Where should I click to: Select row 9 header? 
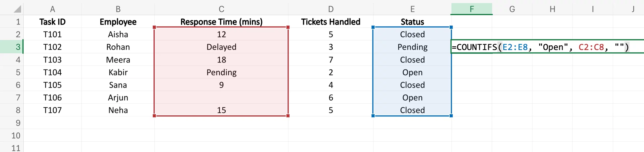[x=18, y=123]
